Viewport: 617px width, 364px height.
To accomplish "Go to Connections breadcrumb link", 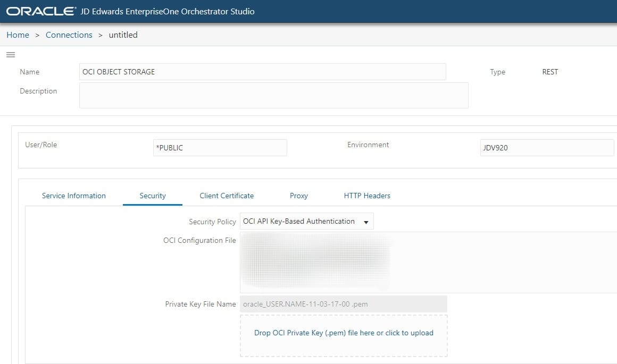I will coord(69,35).
